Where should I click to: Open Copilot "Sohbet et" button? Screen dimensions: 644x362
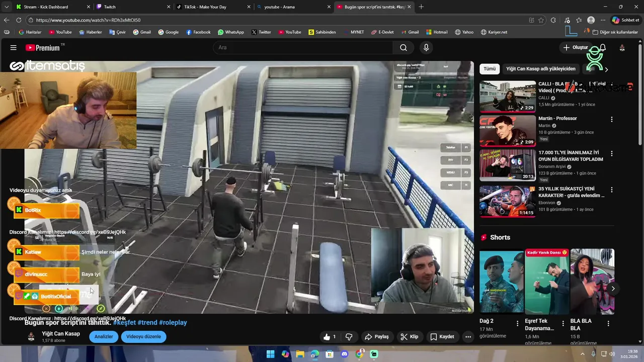625,20
